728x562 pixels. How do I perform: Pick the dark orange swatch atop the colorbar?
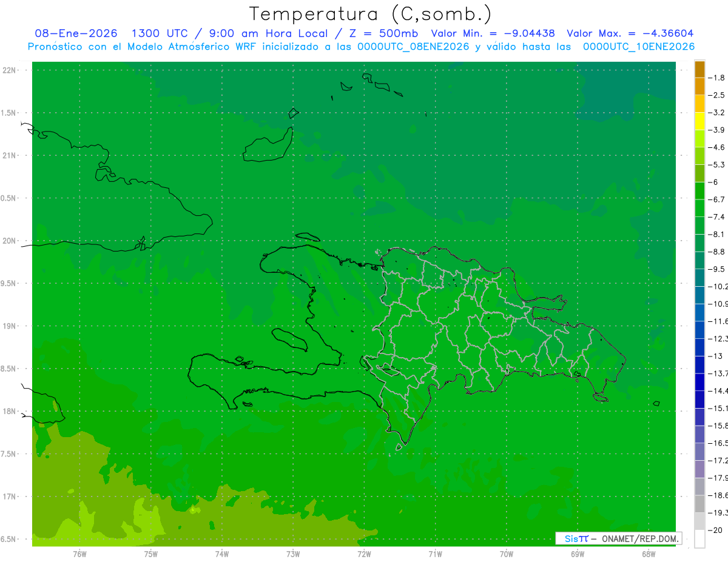[x=699, y=69]
